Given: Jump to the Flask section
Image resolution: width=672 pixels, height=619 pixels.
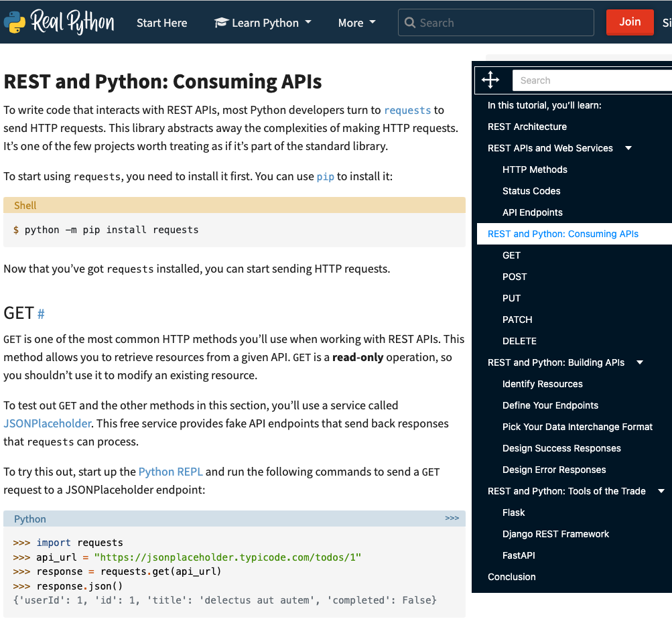Looking at the screenshot, I should pos(513,512).
